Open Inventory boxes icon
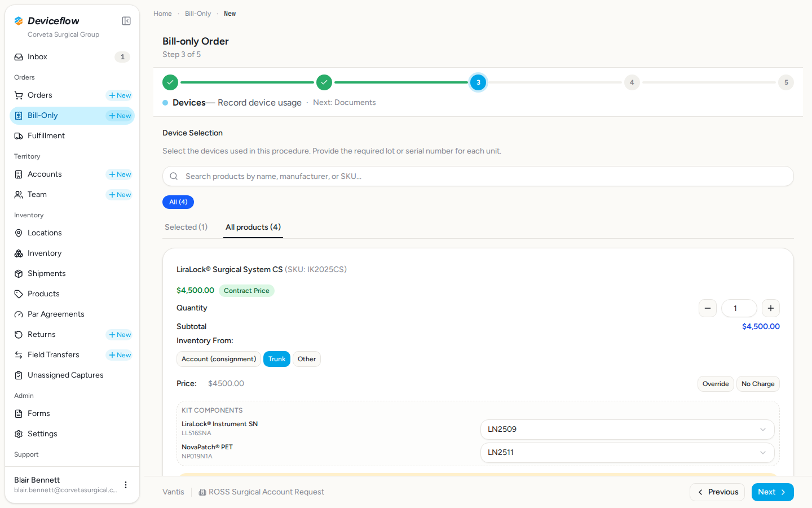This screenshot has width=812, height=508. (19, 253)
